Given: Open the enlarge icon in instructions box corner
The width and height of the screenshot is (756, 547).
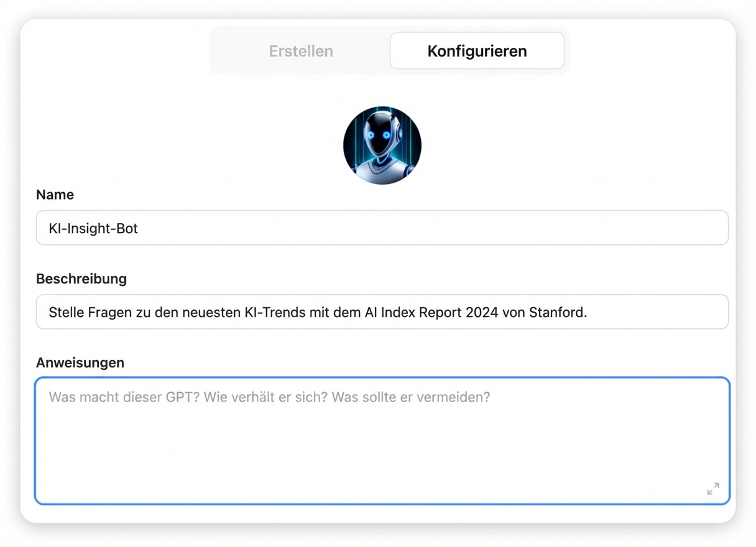Looking at the screenshot, I should click(x=712, y=489).
